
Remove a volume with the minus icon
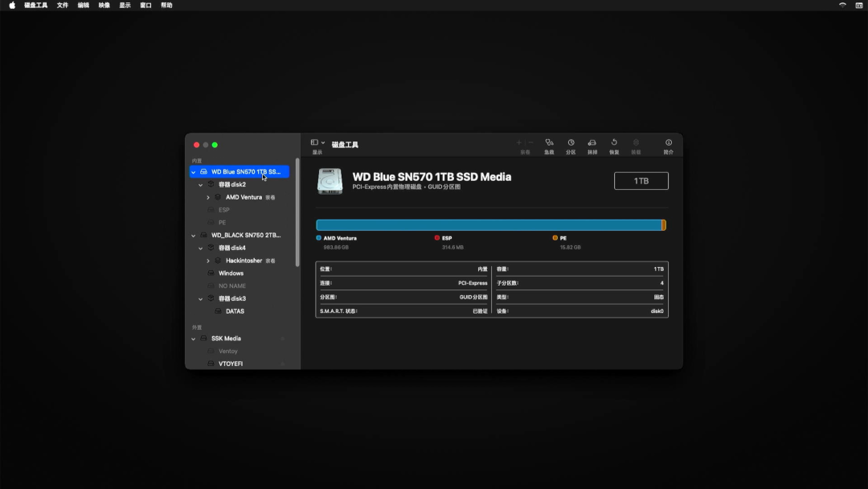pos(531,143)
